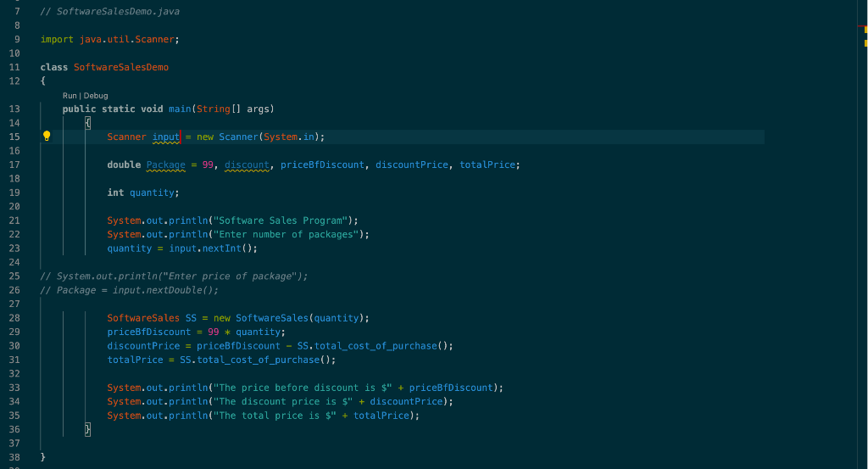
Task: Click line number 13 in the gutter
Action: (x=14, y=109)
